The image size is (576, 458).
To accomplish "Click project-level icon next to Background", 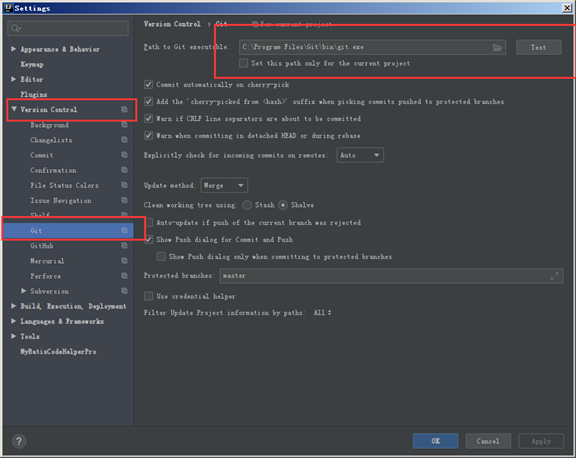I will (x=124, y=125).
